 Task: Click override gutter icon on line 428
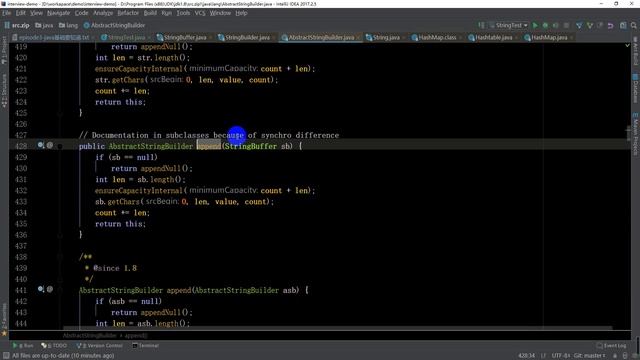[x=40, y=145]
